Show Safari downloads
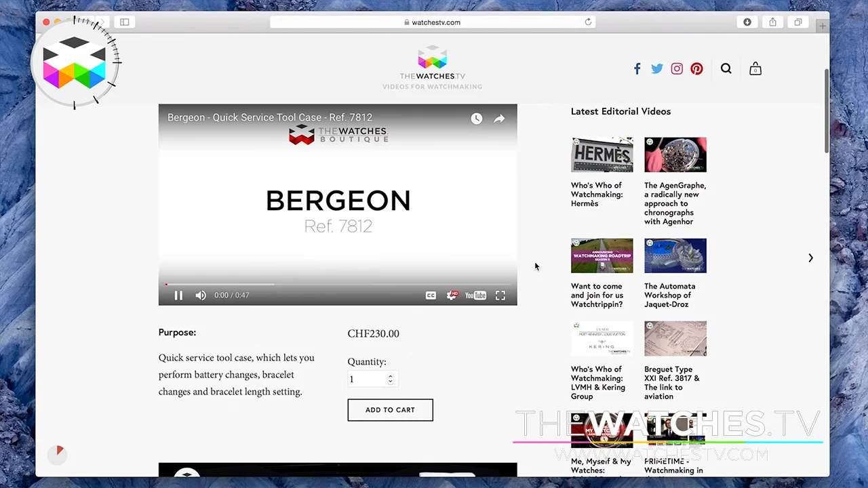Viewport: 868px width, 488px height. pyautogui.click(x=747, y=22)
